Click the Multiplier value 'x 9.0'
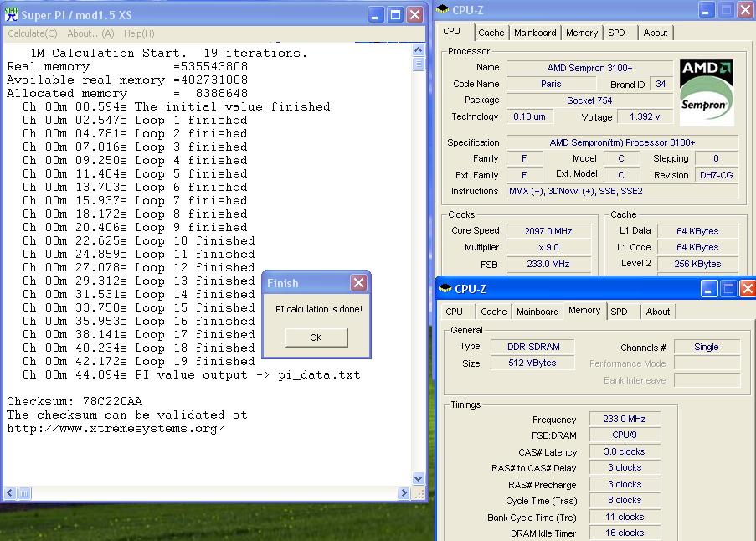Screen dimensions: 756x541 click(548, 247)
